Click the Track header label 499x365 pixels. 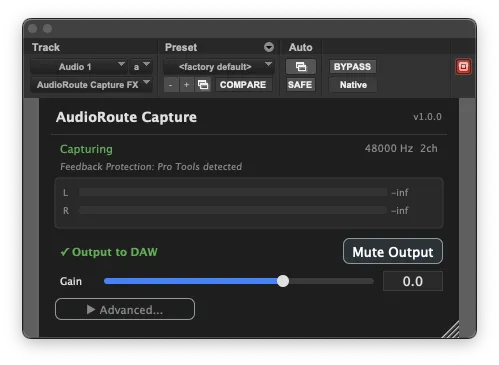(46, 47)
